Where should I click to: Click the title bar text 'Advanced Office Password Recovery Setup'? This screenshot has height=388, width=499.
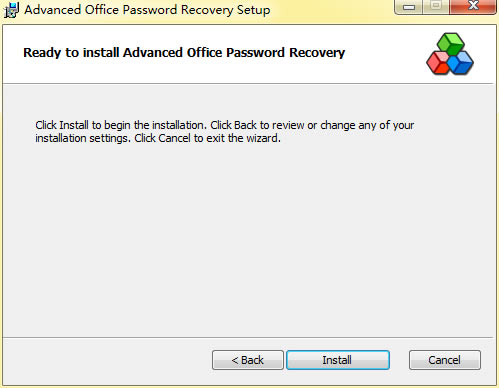point(147,10)
